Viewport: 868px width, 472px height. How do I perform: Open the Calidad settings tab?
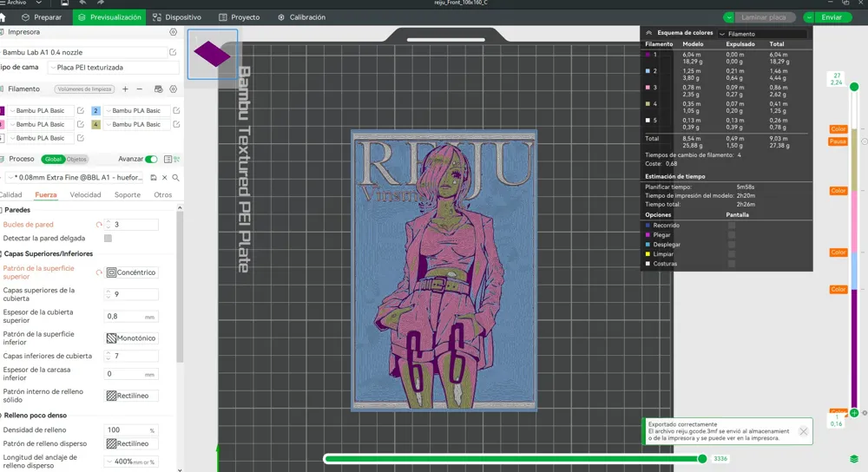pos(11,194)
